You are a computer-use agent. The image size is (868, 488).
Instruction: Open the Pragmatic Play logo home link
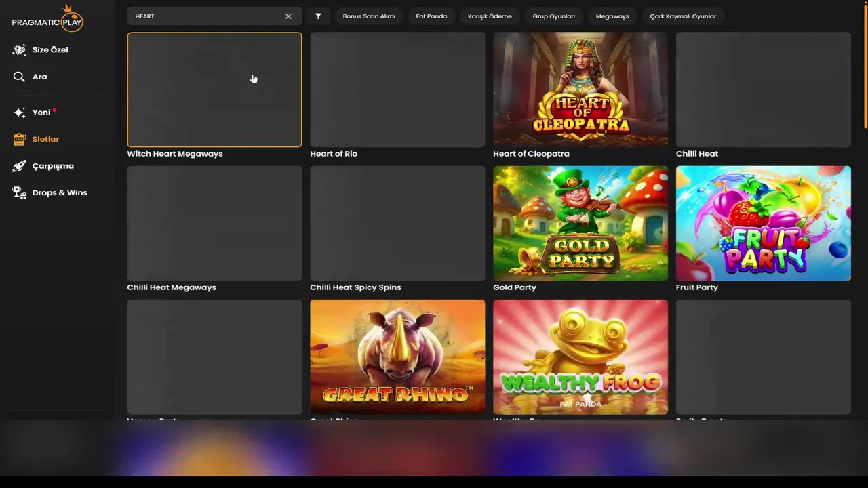click(x=47, y=18)
